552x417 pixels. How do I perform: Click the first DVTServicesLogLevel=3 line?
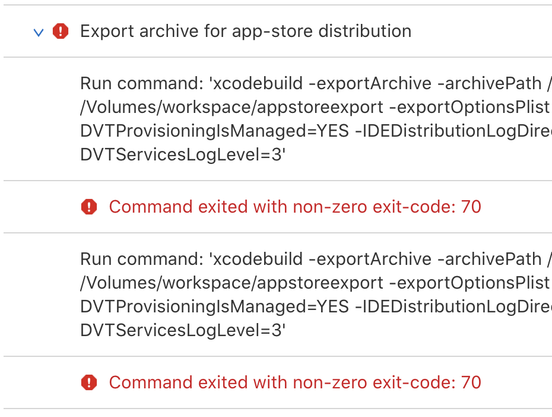point(183,154)
